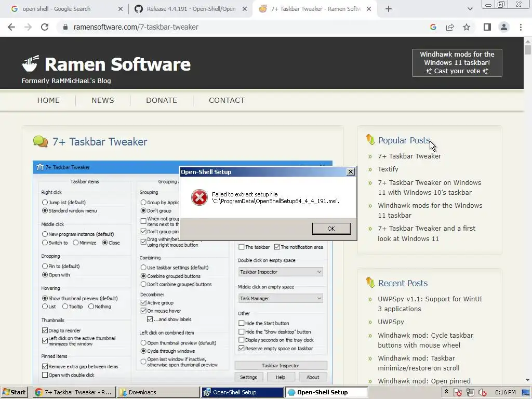
Task: Open Textify popular post link
Action: pyautogui.click(x=388, y=169)
